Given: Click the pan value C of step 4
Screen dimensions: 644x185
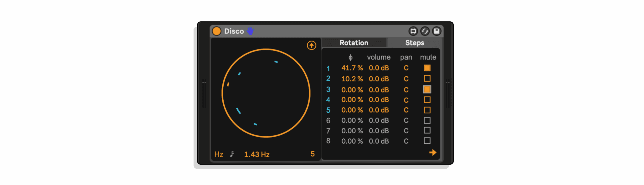Looking at the screenshot, I should 406,100.
